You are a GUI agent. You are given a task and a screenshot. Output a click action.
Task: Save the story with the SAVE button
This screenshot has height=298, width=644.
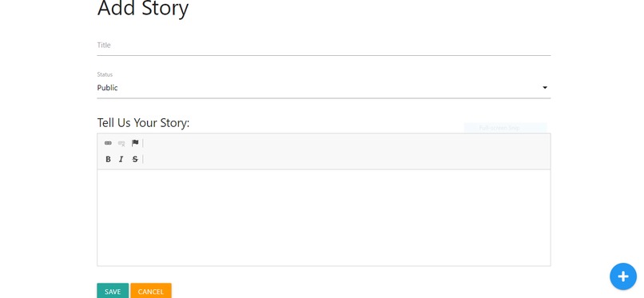113,291
